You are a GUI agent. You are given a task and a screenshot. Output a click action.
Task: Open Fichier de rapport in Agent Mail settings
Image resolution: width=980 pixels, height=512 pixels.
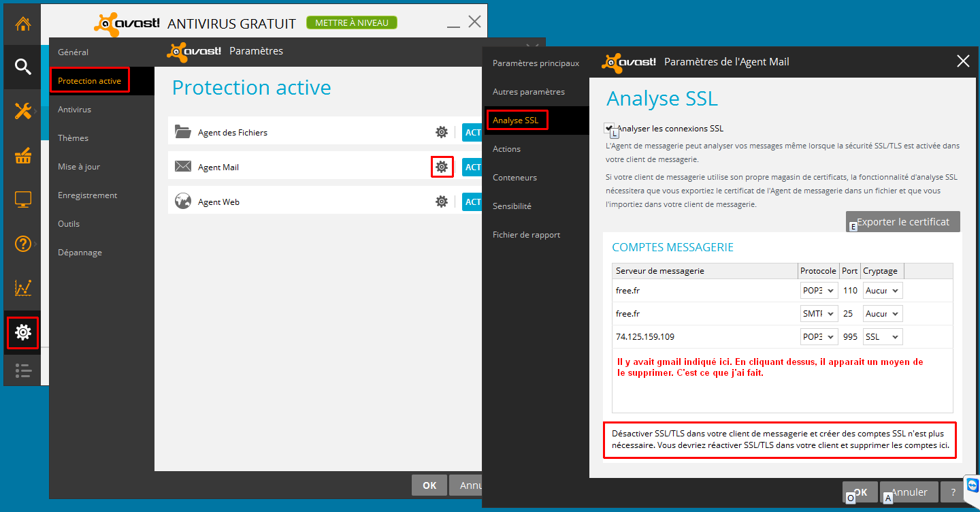[x=526, y=234]
